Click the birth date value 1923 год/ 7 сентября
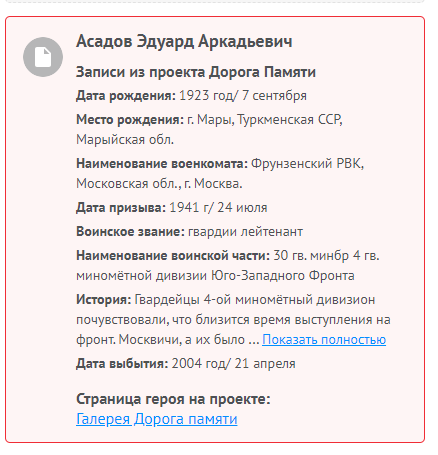The image size is (438, 455). 243,96
